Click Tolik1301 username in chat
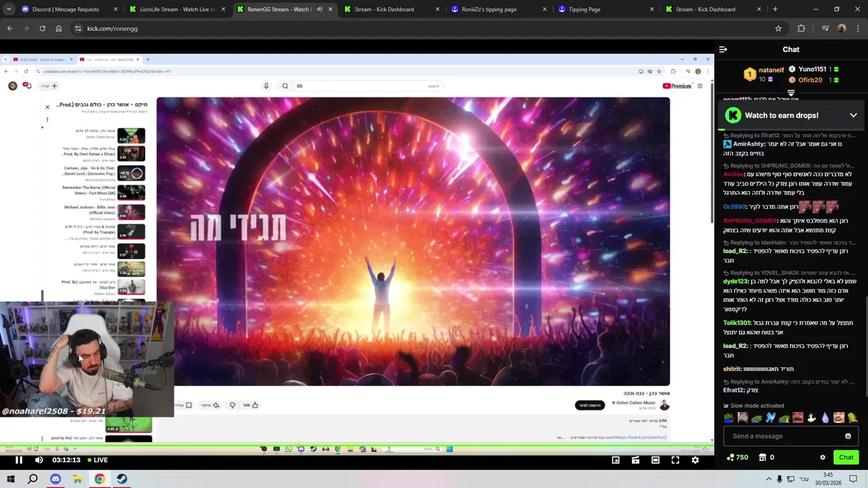Screen dimensions: 868x488 click(737, 323)
